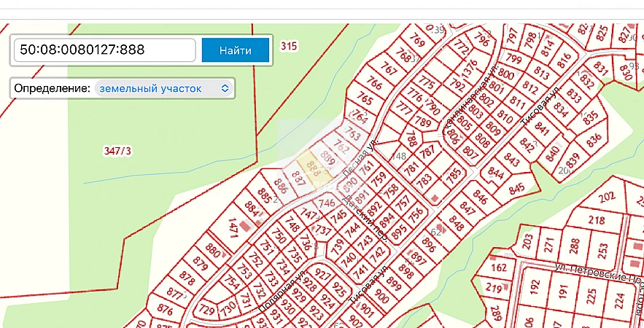Select land parcel 253
Screen dimensions: 644x328
(602, 251)
